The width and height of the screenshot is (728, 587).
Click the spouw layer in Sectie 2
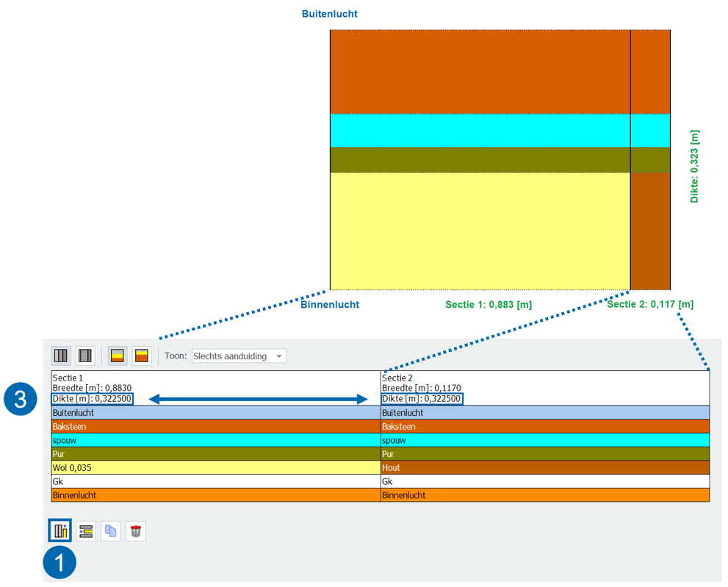pos(544,440)
